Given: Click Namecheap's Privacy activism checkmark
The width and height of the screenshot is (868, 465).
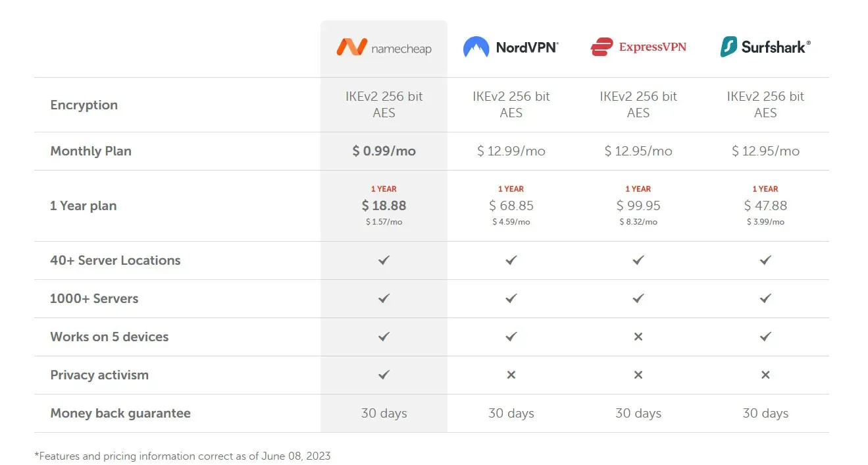Looking at the screenshot, I should point(384,375).
